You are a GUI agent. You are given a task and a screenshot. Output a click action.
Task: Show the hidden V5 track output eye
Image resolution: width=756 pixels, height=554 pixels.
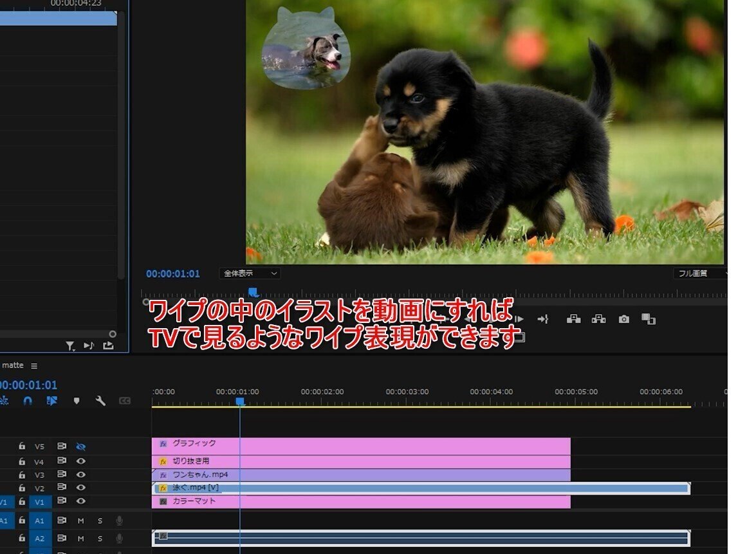click(x=80, y=447)
